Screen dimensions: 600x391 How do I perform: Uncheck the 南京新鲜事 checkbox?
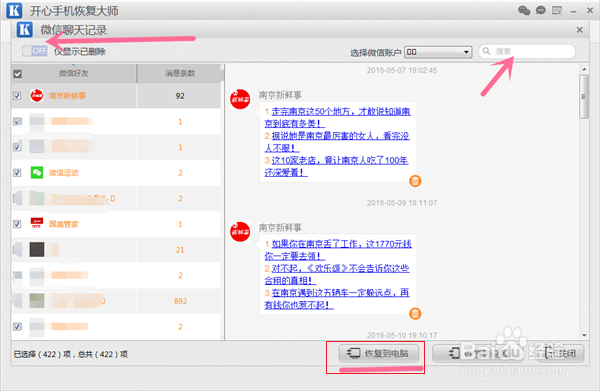[17, 96]
